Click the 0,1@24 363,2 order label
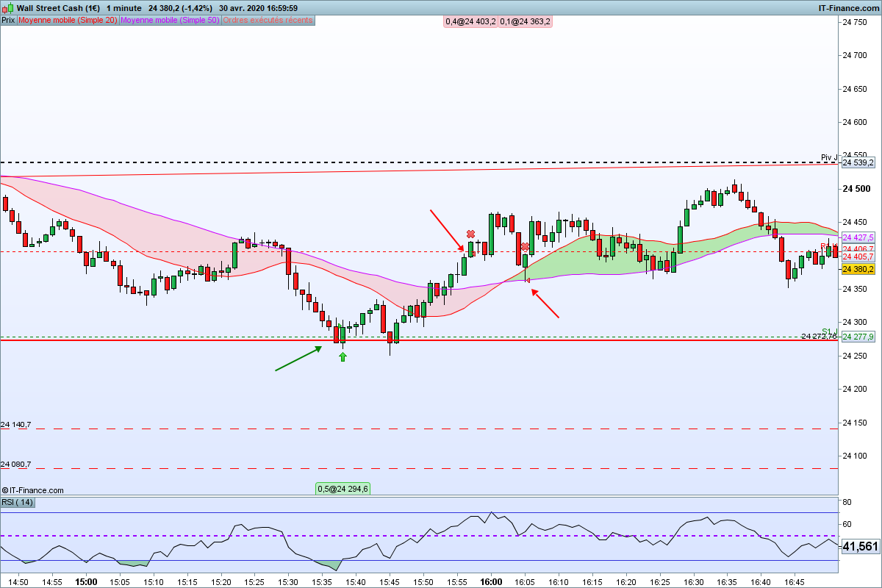This screenshot has width=882, height=588. click(525, 21)
